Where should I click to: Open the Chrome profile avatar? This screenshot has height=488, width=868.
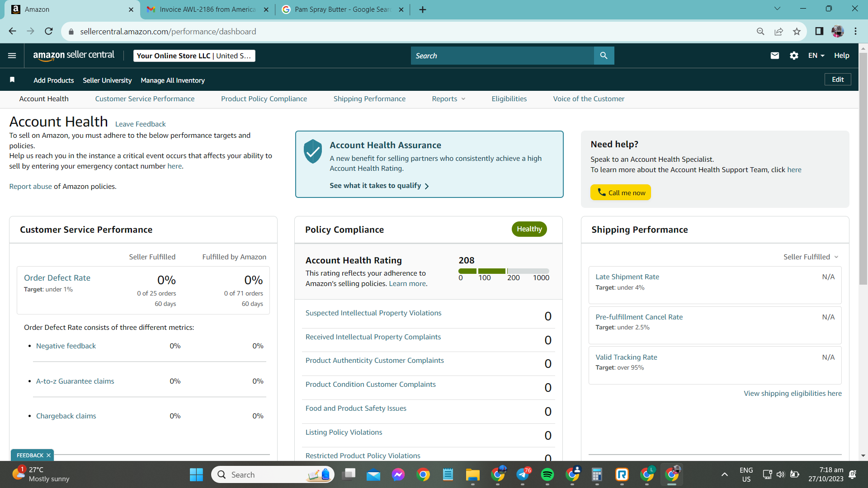pyautogui.click(x=837, y=31)
